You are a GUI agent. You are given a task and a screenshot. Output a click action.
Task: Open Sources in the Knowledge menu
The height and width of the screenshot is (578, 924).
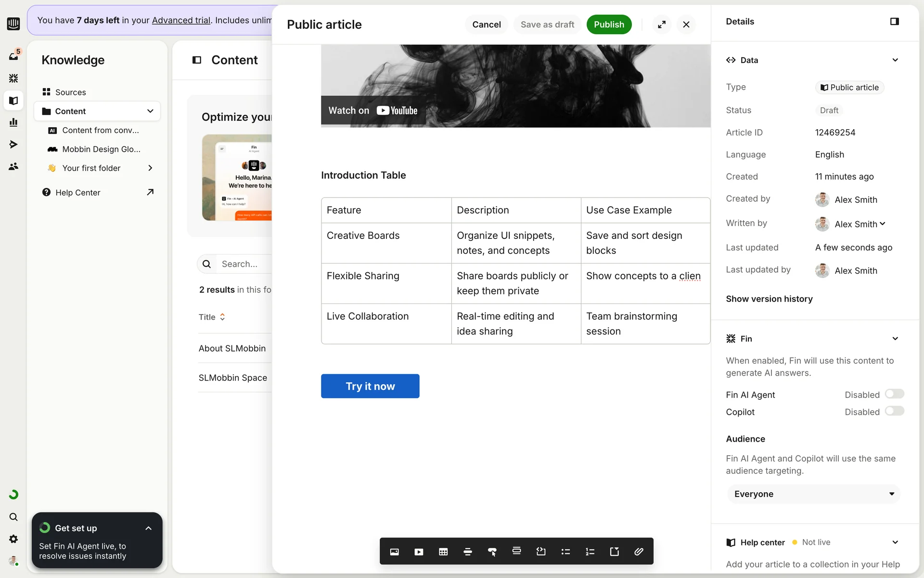click(x=70, y=92)
